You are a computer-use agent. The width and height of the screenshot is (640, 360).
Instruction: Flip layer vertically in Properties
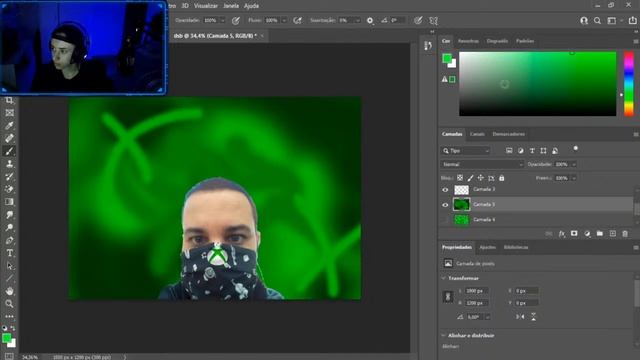tap(533, 317)
